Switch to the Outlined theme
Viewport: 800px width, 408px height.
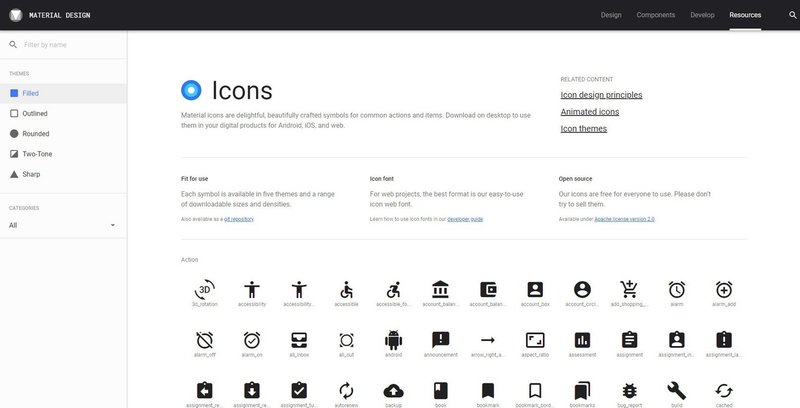pyautogui.click(x=63, y=113)
